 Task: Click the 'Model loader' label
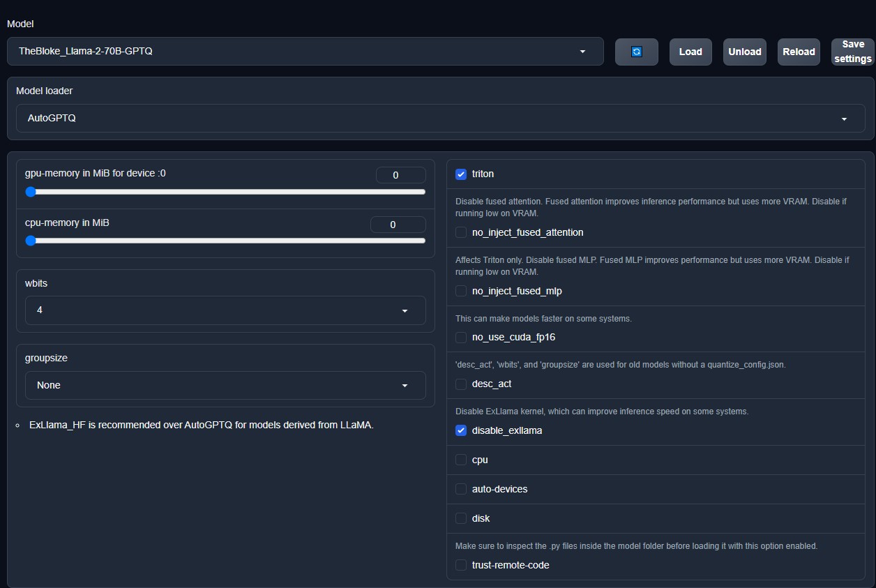pyautogui.click(x=45, y=91)
